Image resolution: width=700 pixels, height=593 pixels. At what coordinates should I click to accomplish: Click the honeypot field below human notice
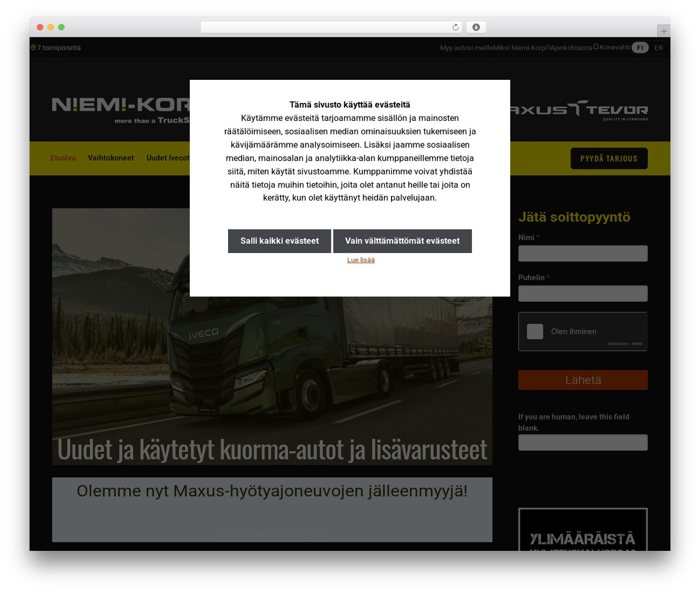point(583,443)
